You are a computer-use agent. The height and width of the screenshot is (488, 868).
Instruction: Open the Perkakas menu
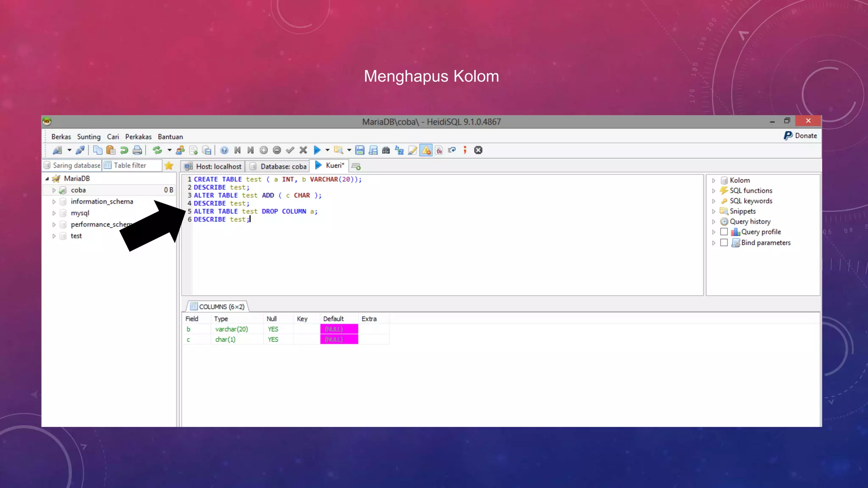(138, 137)
